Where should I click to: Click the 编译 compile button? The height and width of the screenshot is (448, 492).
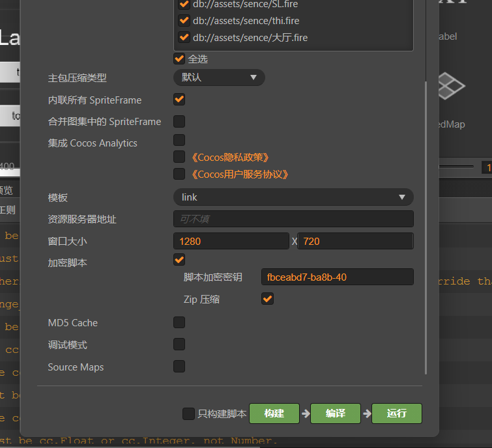click(x=336, y=413)
